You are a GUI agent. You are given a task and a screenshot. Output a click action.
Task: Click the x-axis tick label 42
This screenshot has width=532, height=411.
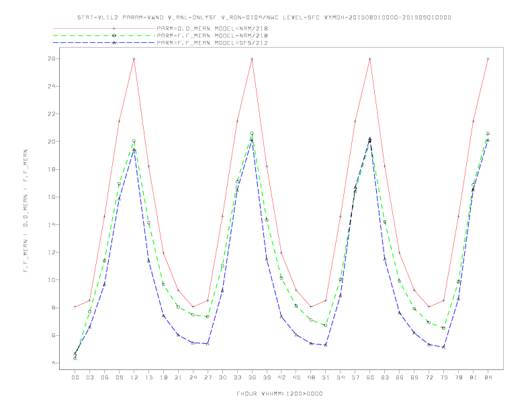coord(281,377)
